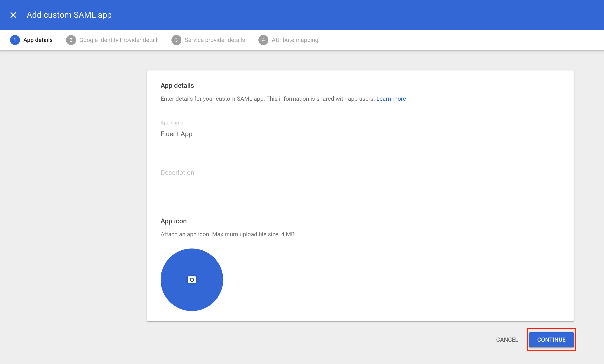Click the step 4 number circle
The image size is (604, 364).
[263, 40]
